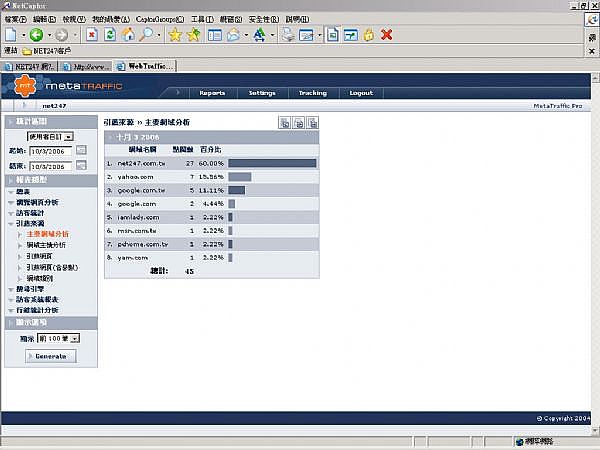Open the 引薦網頁(含參數) report link
The width and height of the screenshot is (600, 450).
(52, 267)
